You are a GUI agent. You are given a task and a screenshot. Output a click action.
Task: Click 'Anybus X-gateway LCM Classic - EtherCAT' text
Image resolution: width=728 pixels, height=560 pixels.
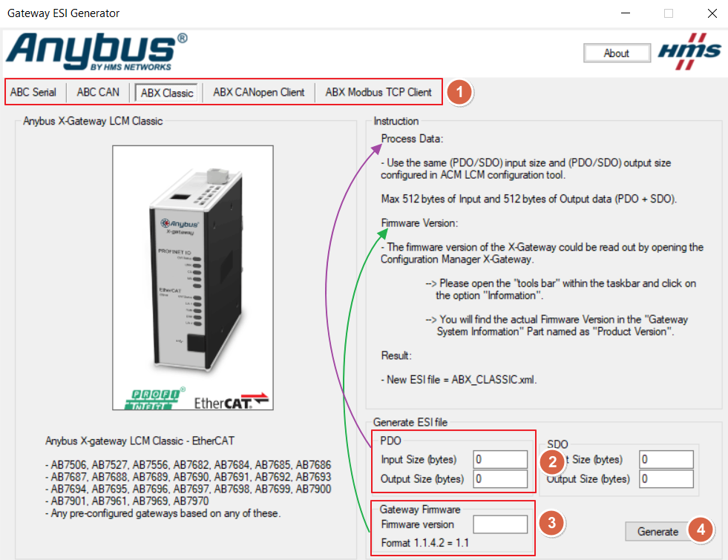tap(140, 441)
